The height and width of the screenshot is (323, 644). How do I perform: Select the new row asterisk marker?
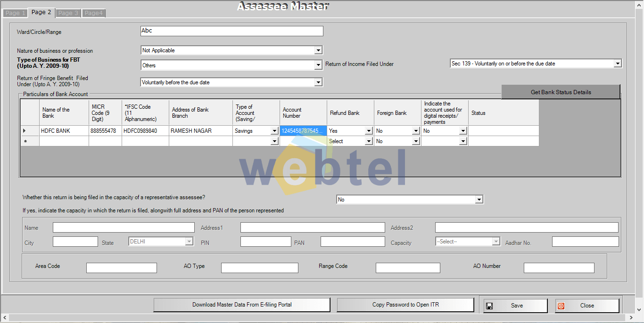click(25, 141)
